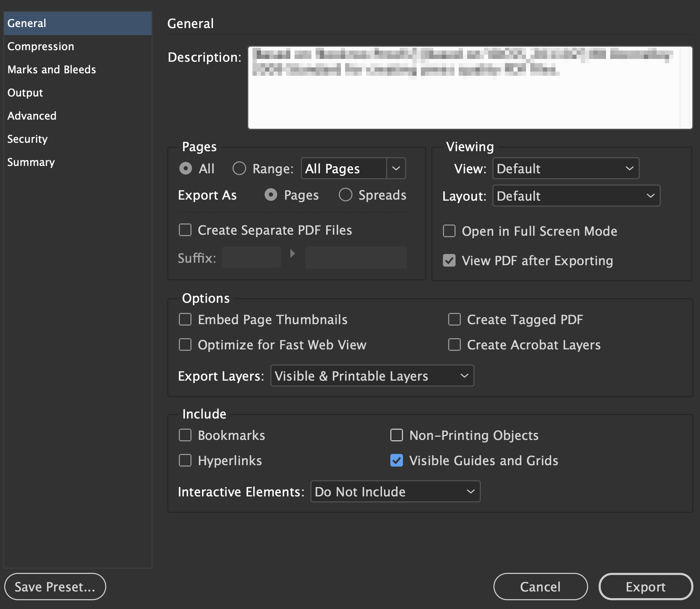Image resolution: width=700 pixels, height=609 pixels.
Task: Switch to the Compression settings pane
Action: coord(40,46)
